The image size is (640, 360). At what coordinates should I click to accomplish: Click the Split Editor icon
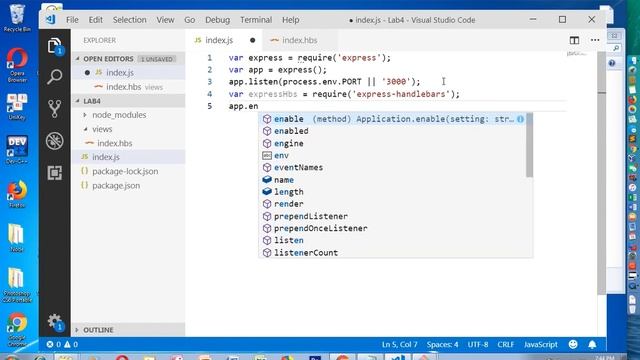tap(574, 40)
